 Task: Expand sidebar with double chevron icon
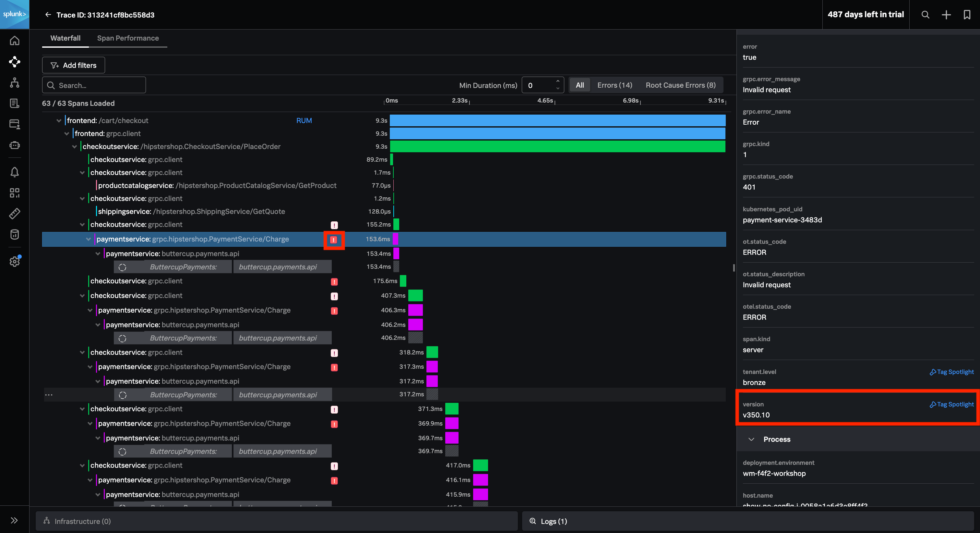point(15,520)
